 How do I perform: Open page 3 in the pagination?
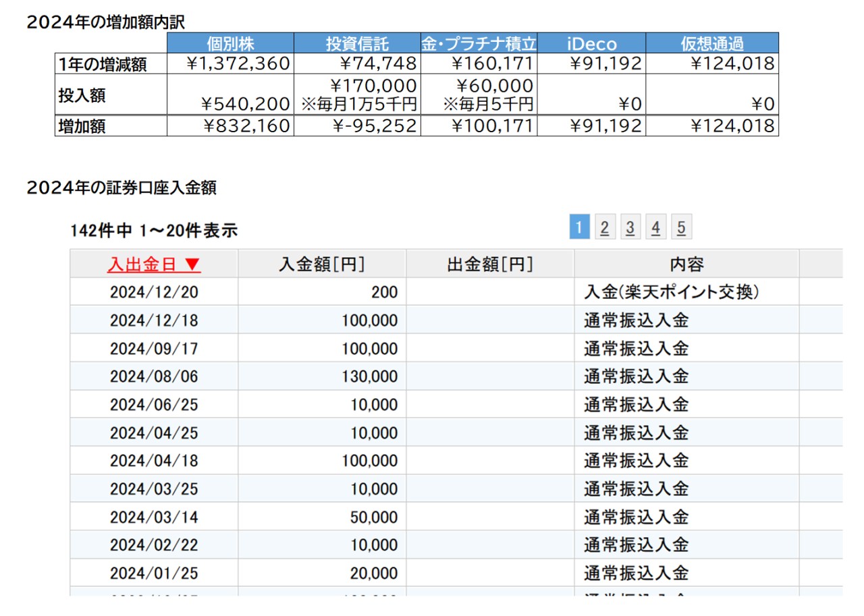coord(630,228)
